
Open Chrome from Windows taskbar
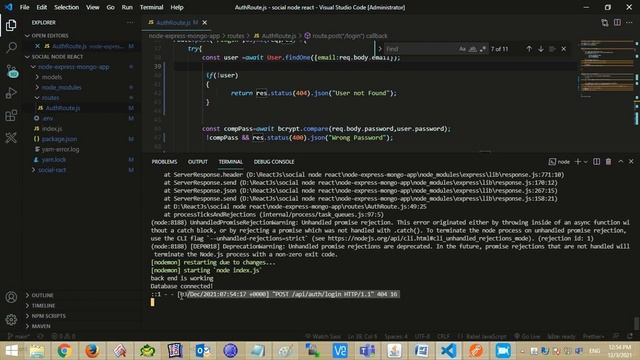[64, 351]
